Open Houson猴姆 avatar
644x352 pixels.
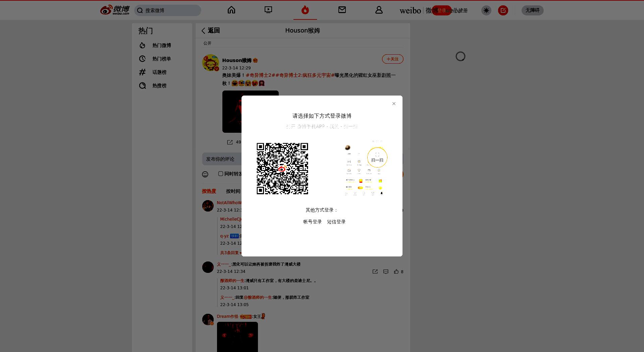pyautogui.click(x=211, y=63)
